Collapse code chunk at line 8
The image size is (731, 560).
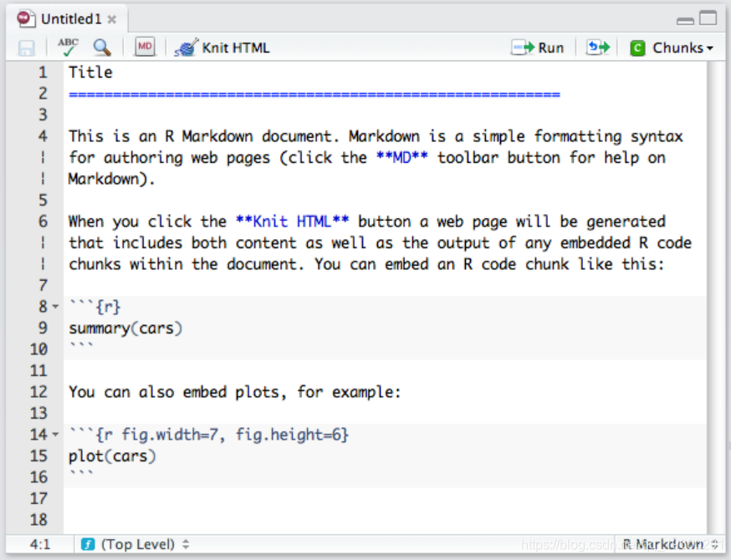click(x=55, y=307)
